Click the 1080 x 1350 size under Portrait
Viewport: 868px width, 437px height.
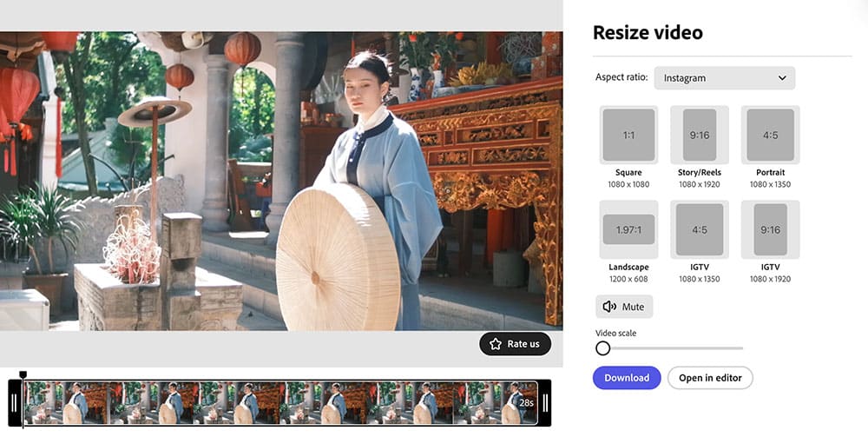[771, 184]
